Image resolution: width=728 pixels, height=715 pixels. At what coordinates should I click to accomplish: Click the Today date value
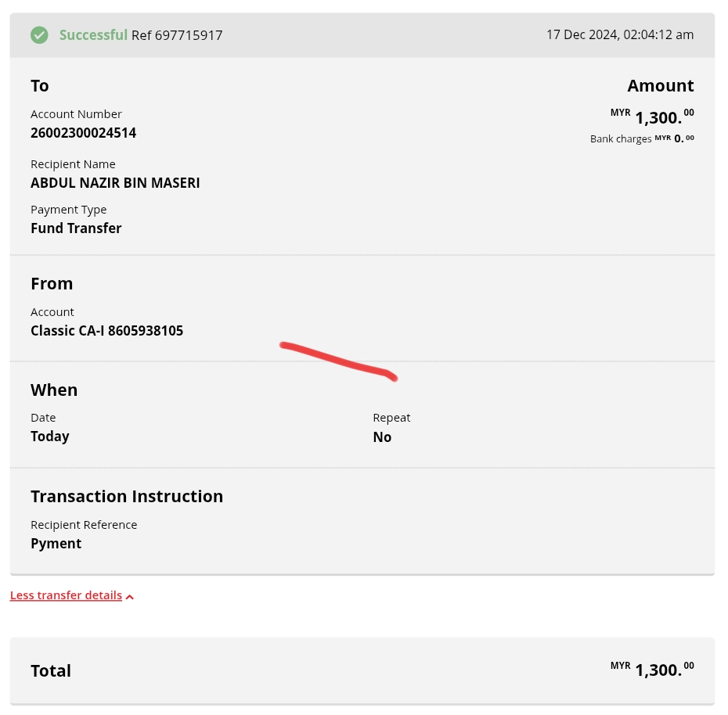(x=50, y=437)
